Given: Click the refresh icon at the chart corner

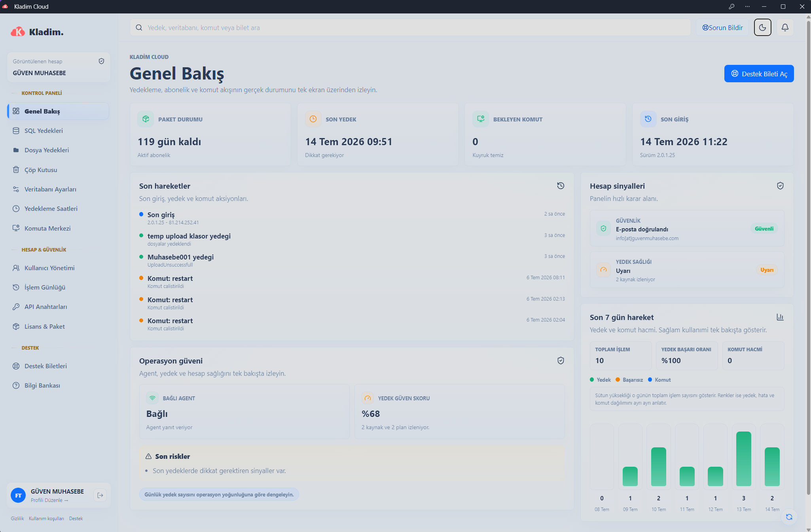Looking at the screenshot, I should pyautogui.click(x=789, y=517).
